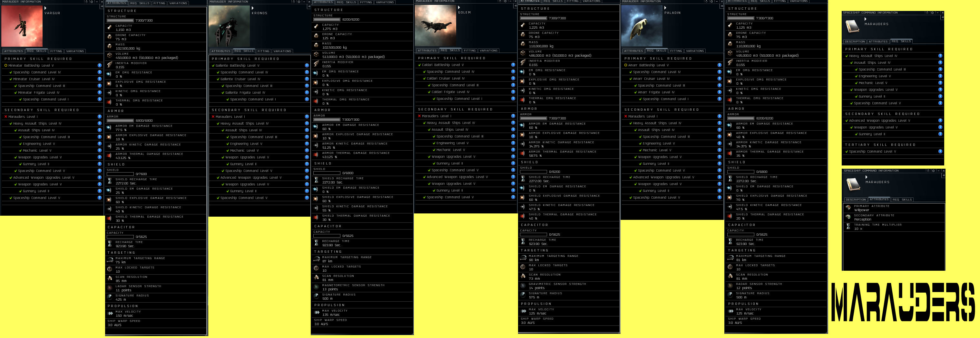Image resolution: width=980 pixels, height=338 pixels.
Task: Click the Shield bar reading 0/7600
Action: click(x=120, y=174)
